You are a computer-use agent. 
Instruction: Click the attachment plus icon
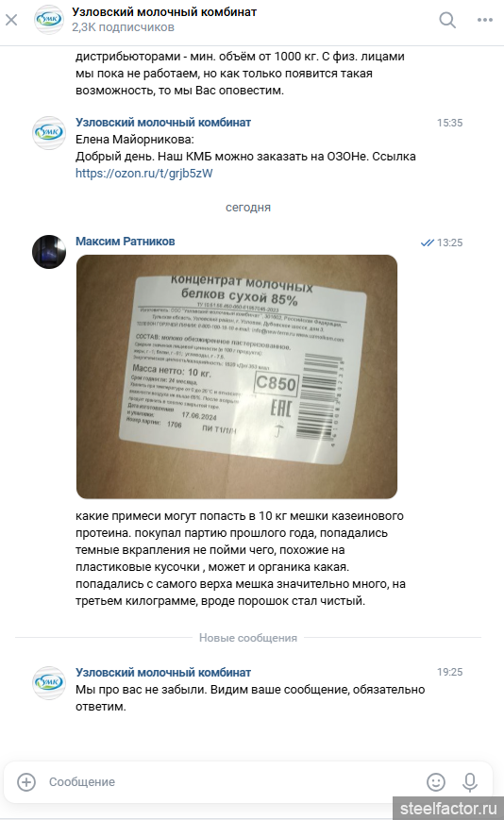tap(26, 782)
